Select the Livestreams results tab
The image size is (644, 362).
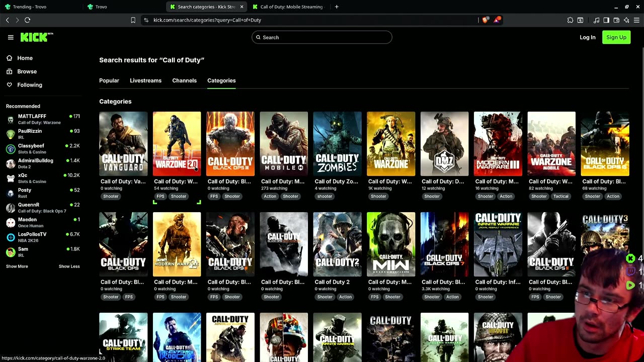click(145, 80)
